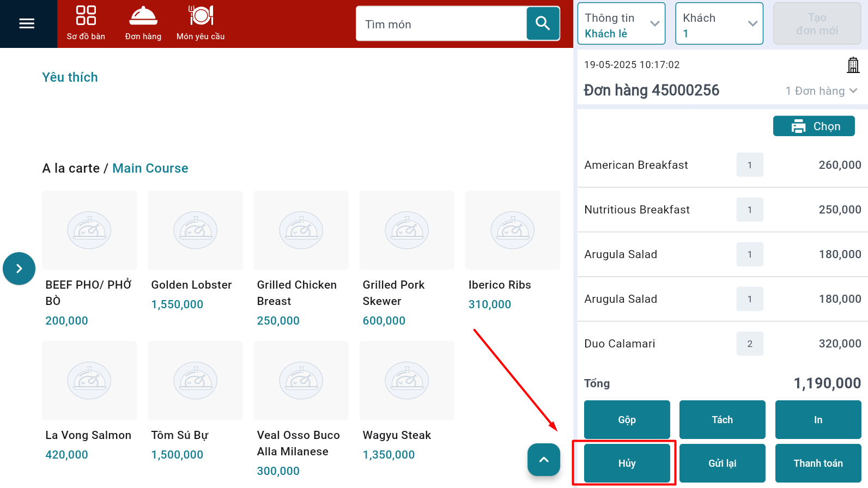868x488 pixels.
Task: Select American Breakfast order line
Action: 723,165
